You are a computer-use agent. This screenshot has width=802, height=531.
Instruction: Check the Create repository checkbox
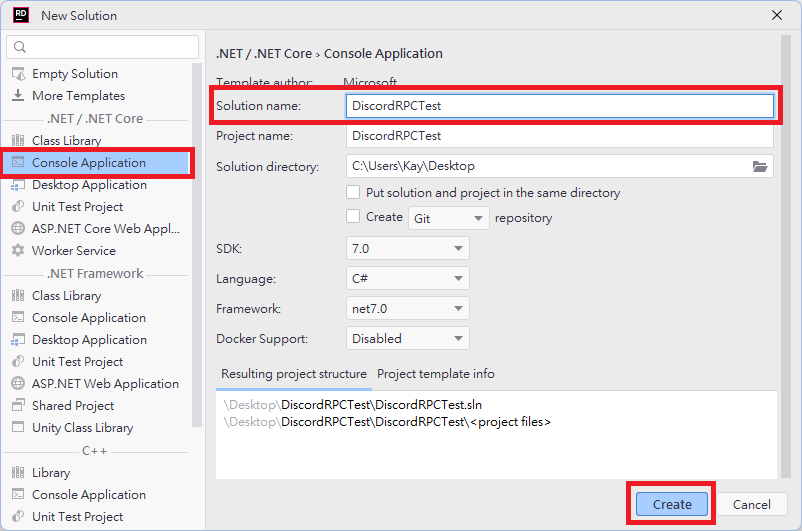click(353, 216)
